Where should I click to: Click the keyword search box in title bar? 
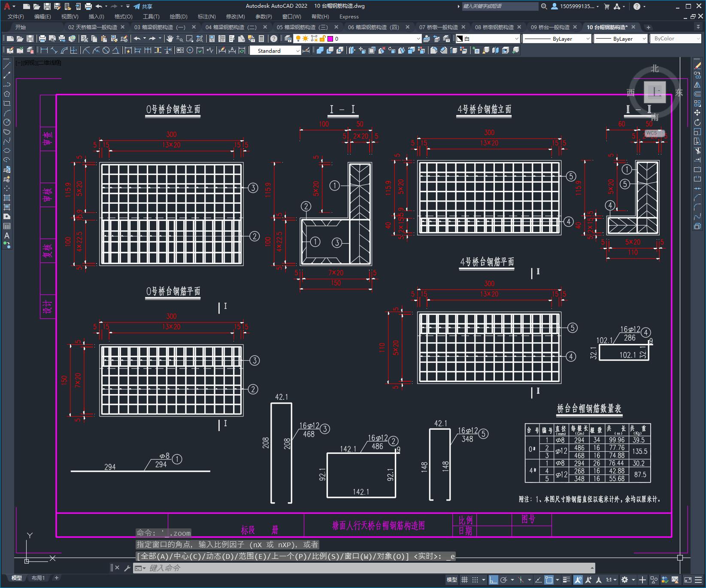coord(500,6)
